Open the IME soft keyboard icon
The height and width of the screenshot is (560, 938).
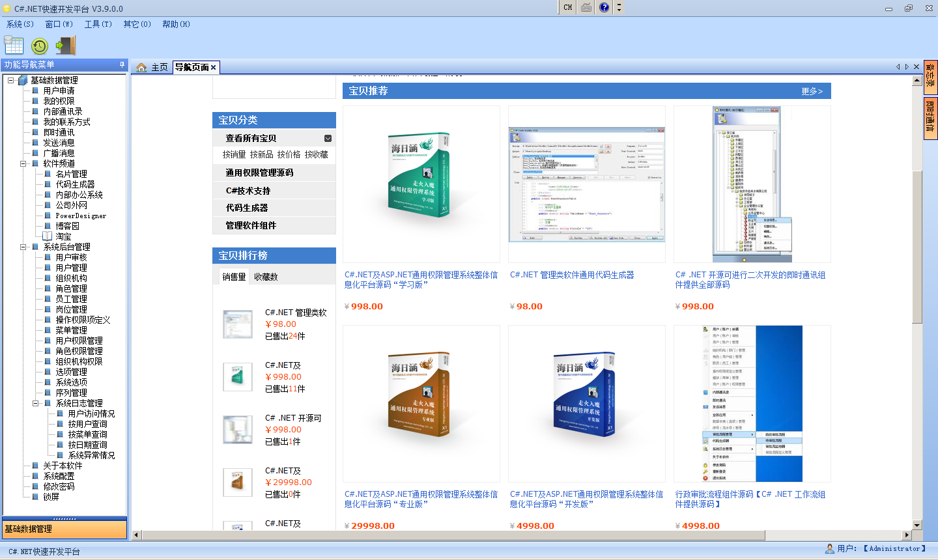(x=586, y=7)
